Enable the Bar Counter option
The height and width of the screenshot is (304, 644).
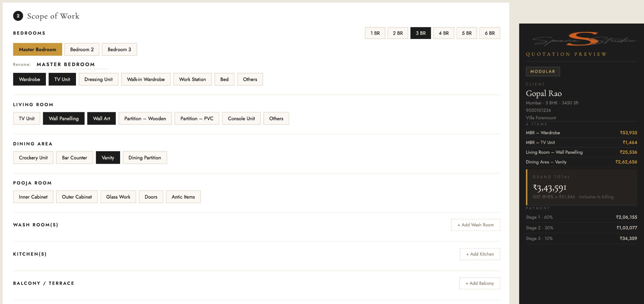pos(74,158)
